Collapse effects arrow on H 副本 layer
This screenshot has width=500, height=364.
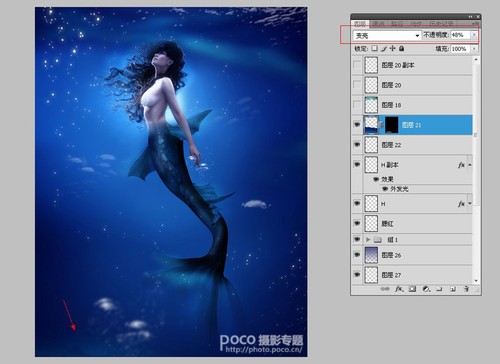(470, 165)
